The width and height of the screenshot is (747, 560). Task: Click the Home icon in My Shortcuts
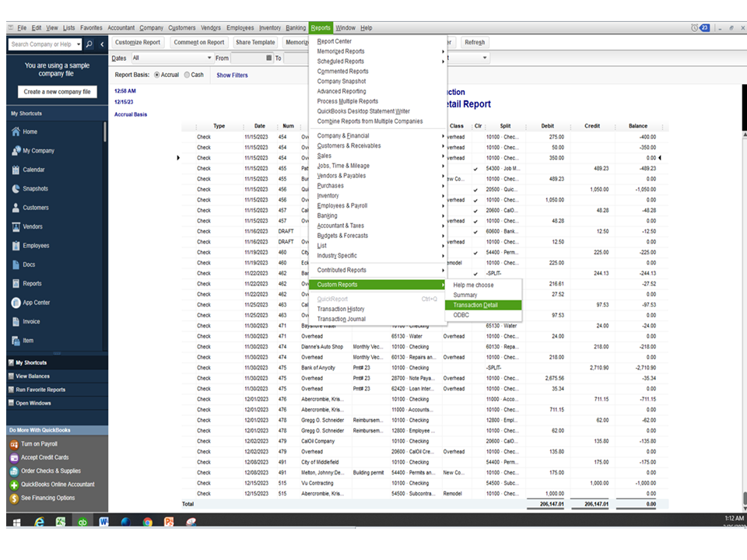[16, 131]
